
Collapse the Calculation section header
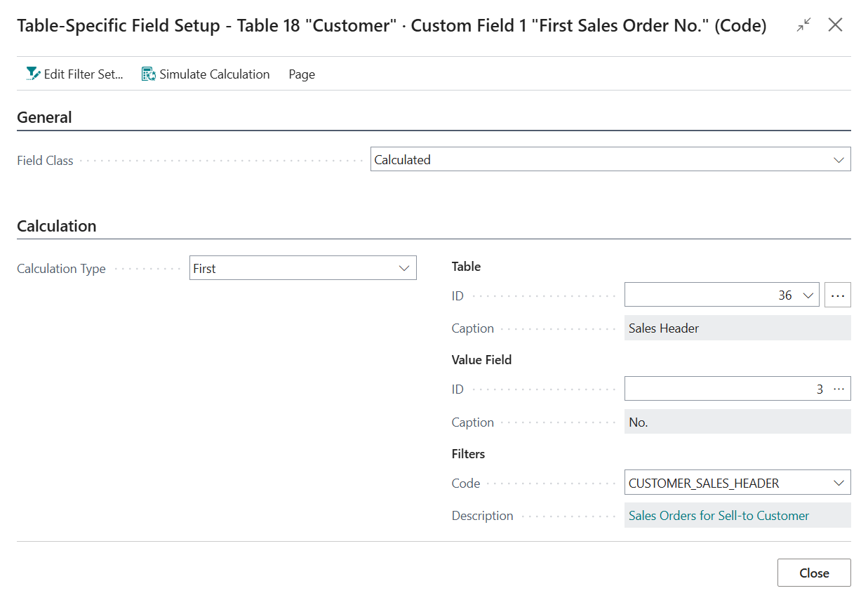57,226
